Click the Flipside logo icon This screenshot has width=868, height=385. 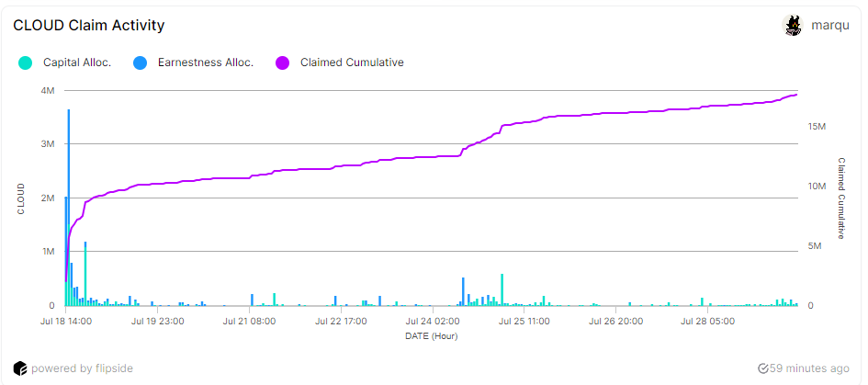(x=19, y=368)
